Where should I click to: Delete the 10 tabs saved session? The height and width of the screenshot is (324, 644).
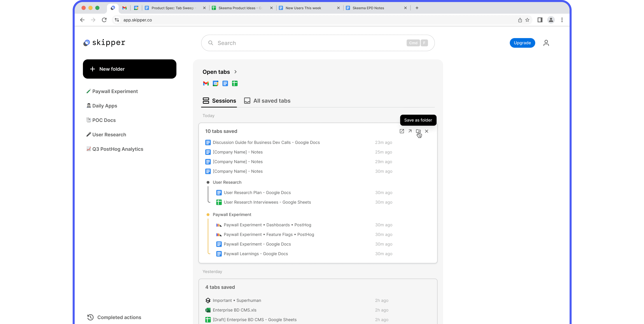[x=427, y=131]
